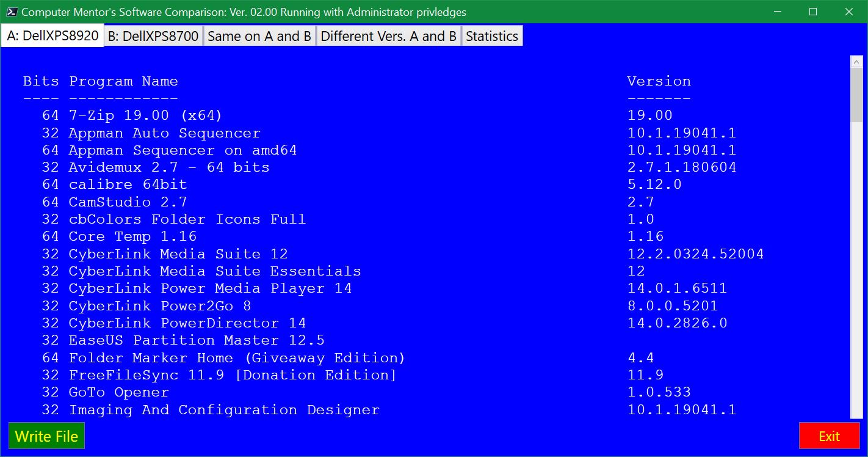The width and height of the screenshot is (868, 457).
Task: Click the EaseUS Partition Master 12.5 entry
Action: click(197, 340)
